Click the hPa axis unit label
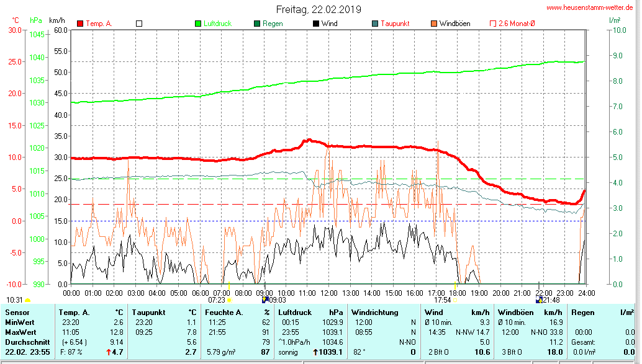 [x=35, y=21]
